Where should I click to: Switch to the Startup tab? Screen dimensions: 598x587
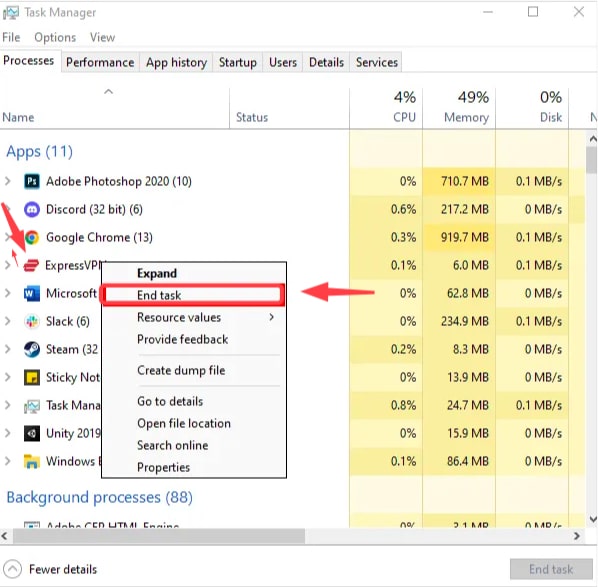(238, 62)
